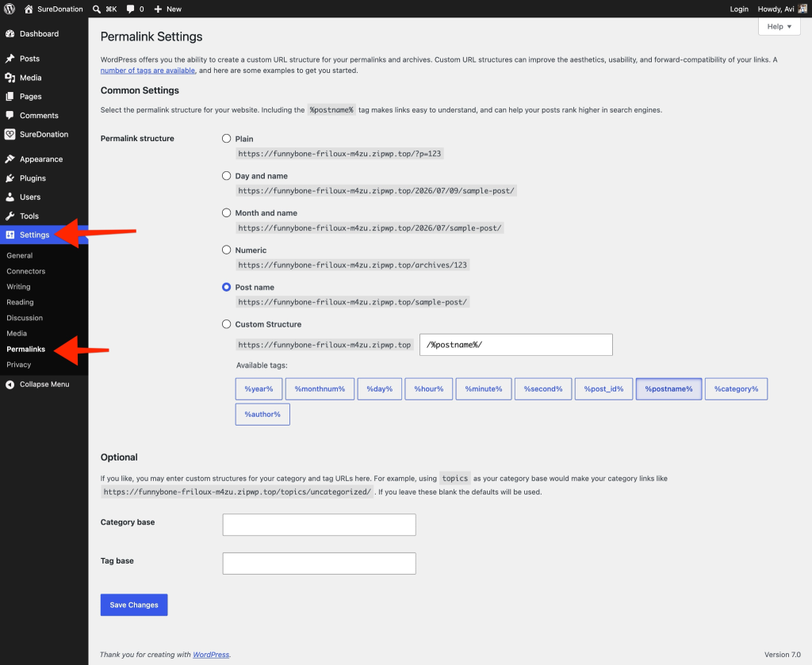Screen dimensions: 812x665
Task: Click the New content menu label
Action: point(174,9)
